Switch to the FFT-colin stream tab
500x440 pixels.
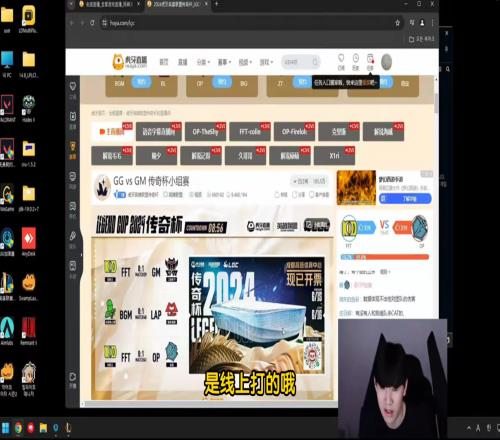(x=250, y=132)
